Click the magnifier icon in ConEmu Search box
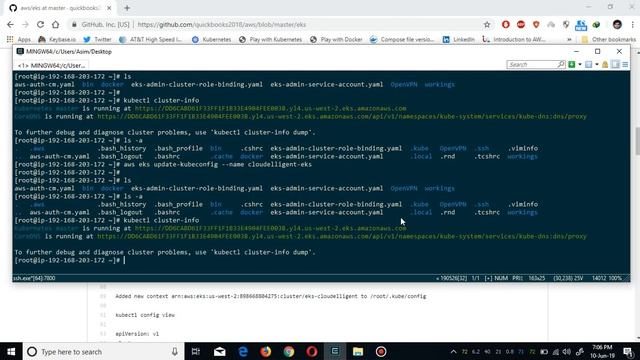The width and height of the screenshot is (640, 360). coord(561,64)
